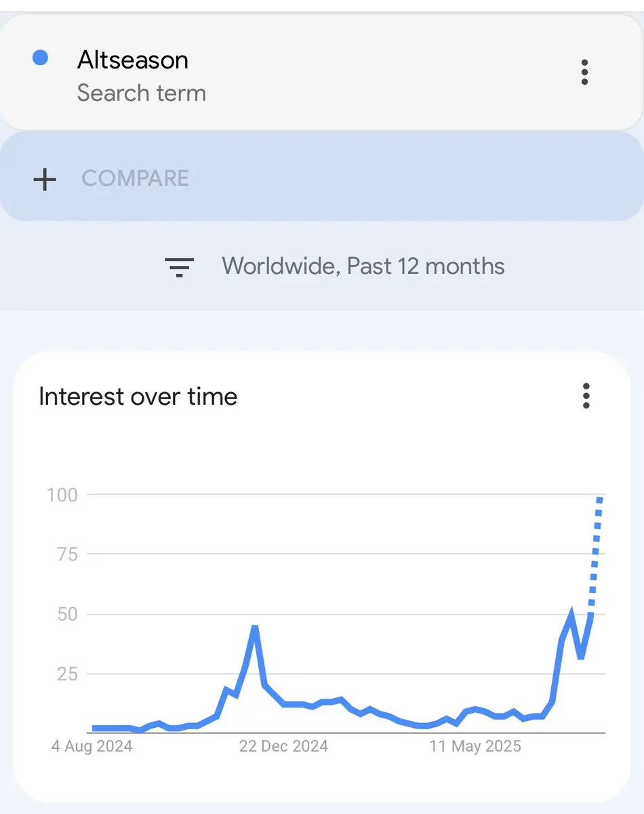The height and width of the screenshot is (814, 644).
Task: Click the filter lines icon
Action: [x=180, y=267]
